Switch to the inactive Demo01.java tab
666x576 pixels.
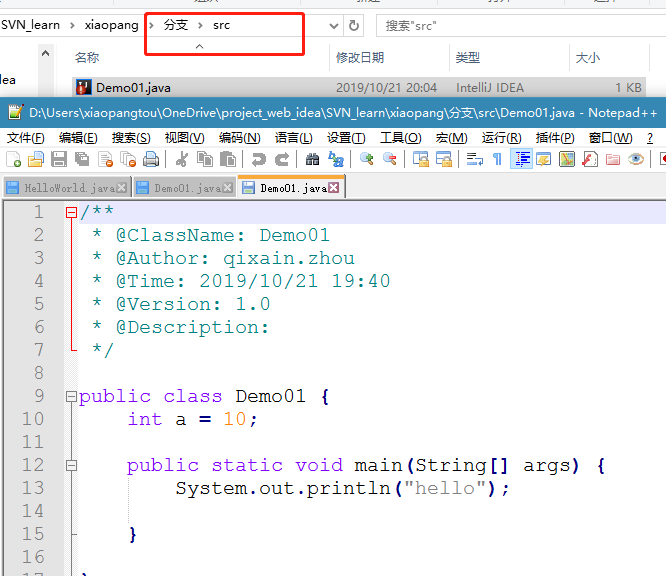point(183,188)
